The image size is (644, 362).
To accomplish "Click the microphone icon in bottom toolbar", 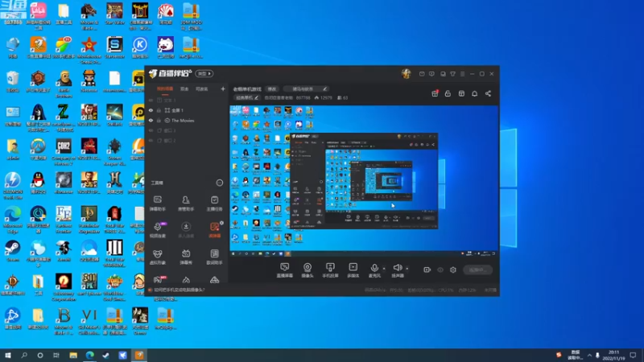I will pos(374,269).
